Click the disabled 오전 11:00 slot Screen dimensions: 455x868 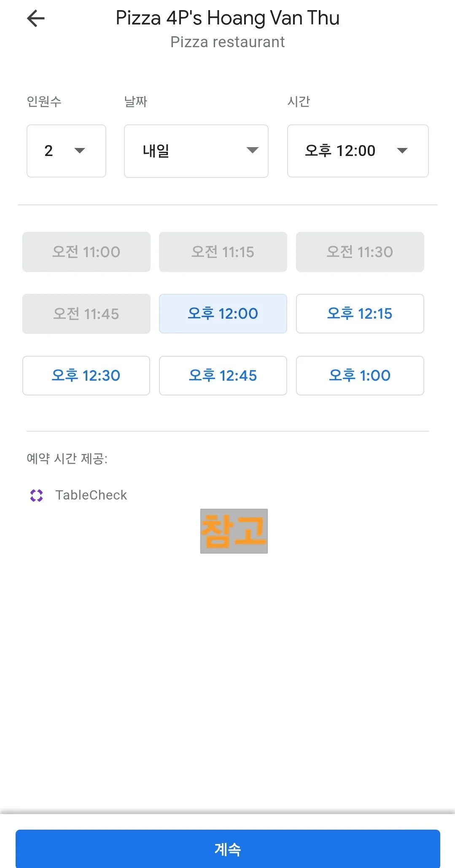click(x=86, y=252)
